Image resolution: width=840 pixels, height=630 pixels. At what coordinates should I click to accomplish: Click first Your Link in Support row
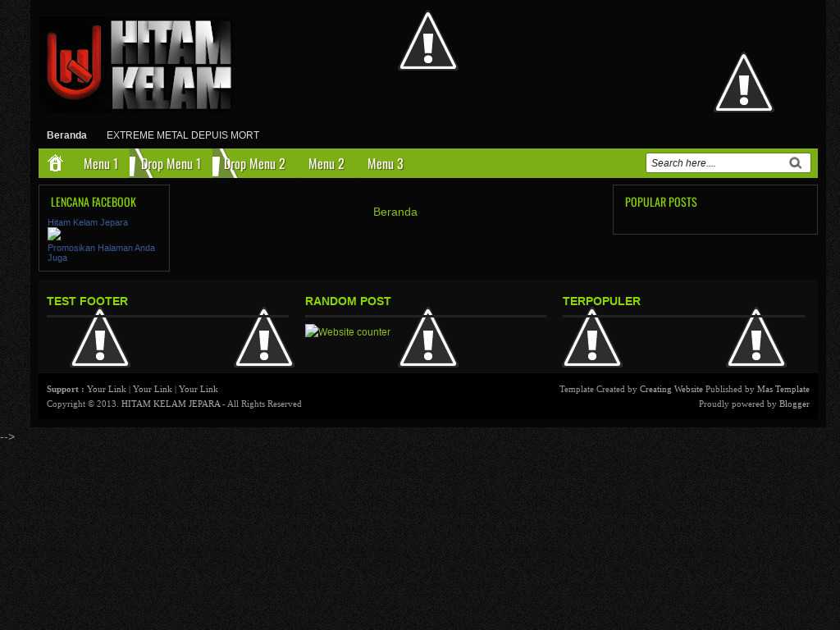107,389
